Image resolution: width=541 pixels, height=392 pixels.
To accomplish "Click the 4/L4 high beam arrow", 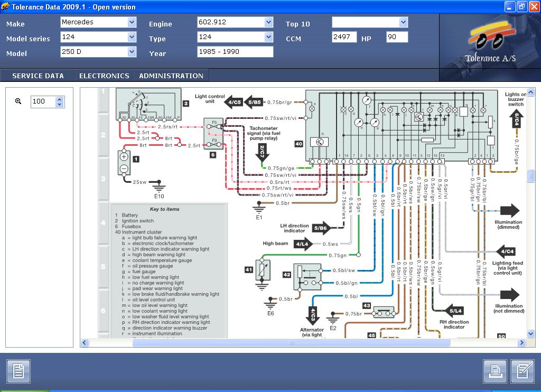I will coord(303,244).
